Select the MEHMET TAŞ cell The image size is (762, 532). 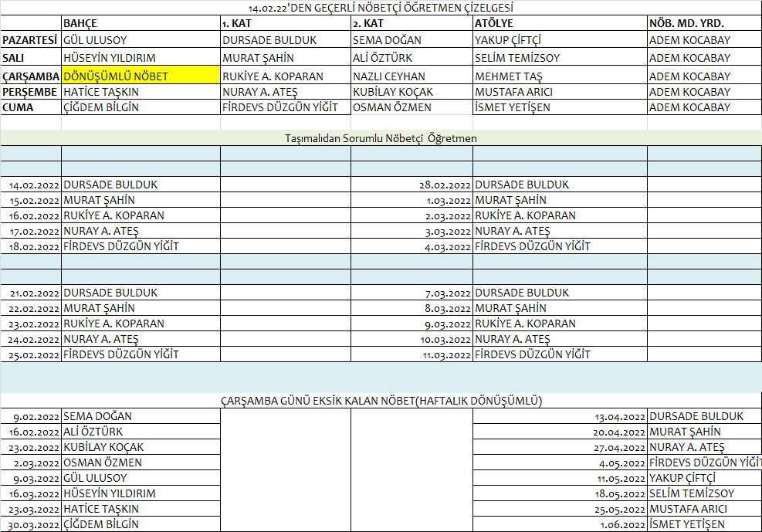click(x=559, y=76)
